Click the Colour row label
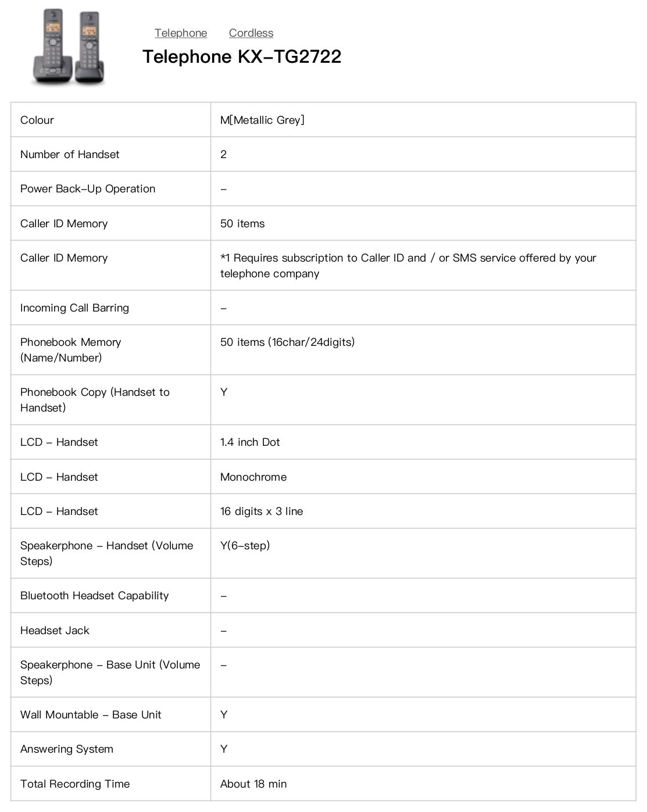This screenshot has height=812, width=647. point(37,120)
